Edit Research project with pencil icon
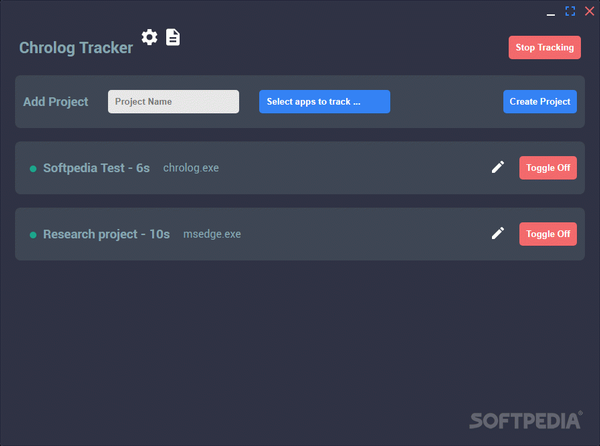 tap(497, 233)
